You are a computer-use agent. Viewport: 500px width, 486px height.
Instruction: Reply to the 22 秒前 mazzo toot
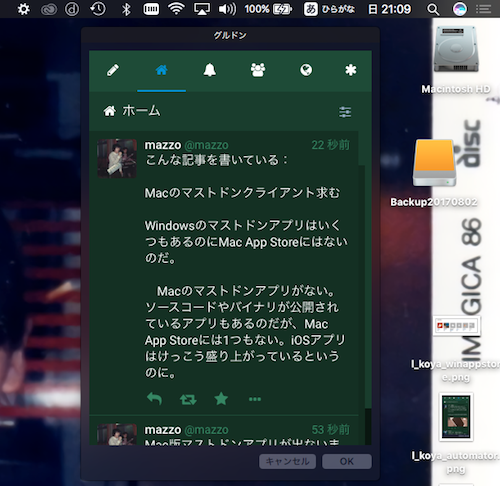pos(154,399)
